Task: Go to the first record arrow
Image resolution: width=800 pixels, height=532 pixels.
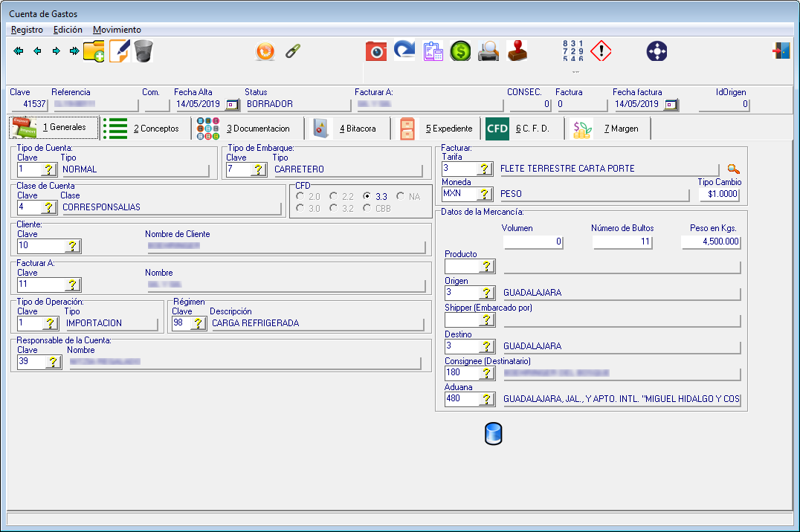Action: coord(19,51)
